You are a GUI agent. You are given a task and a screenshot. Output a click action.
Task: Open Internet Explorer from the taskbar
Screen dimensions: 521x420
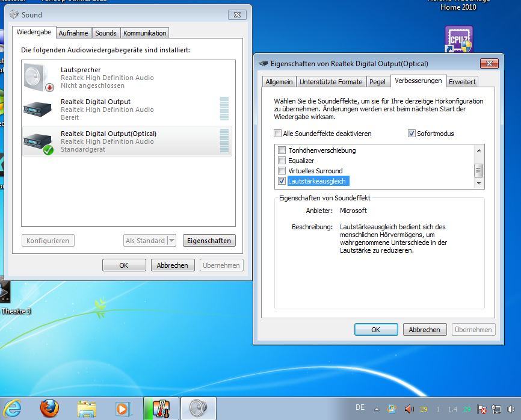12,409
